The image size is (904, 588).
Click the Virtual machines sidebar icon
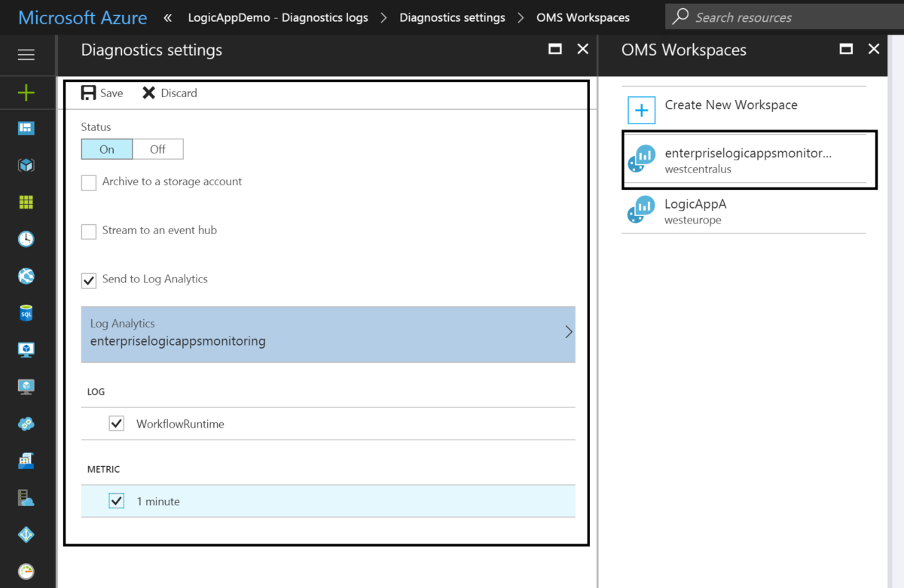[27, 349]
